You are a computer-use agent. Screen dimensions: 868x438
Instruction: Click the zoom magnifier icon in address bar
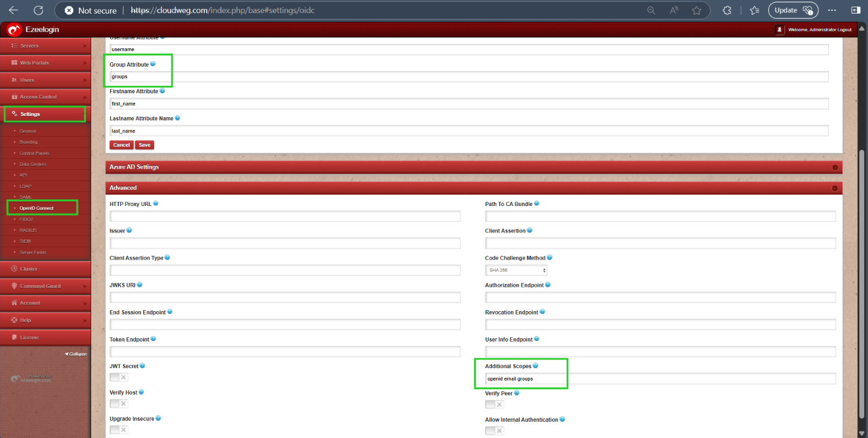coord(651,10)
